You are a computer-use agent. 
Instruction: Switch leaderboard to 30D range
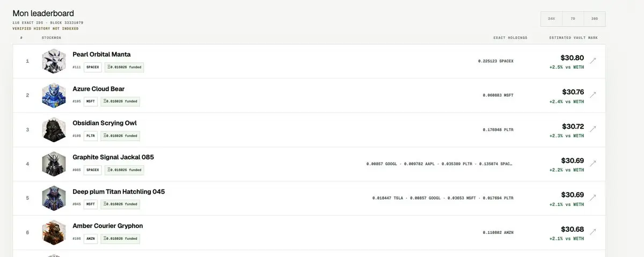click(595, 18)
